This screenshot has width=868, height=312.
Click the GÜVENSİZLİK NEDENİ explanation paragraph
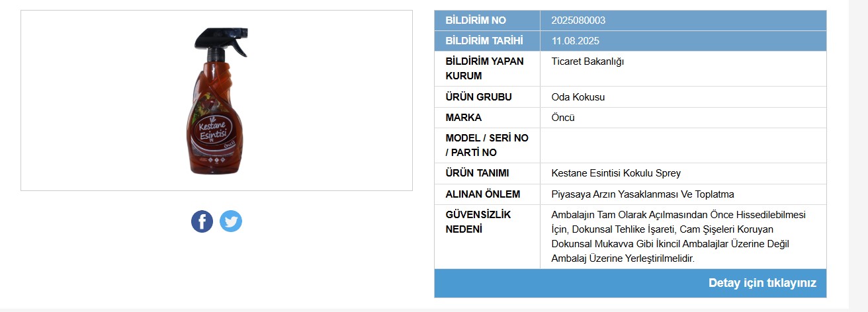click(x=679, y=237)
